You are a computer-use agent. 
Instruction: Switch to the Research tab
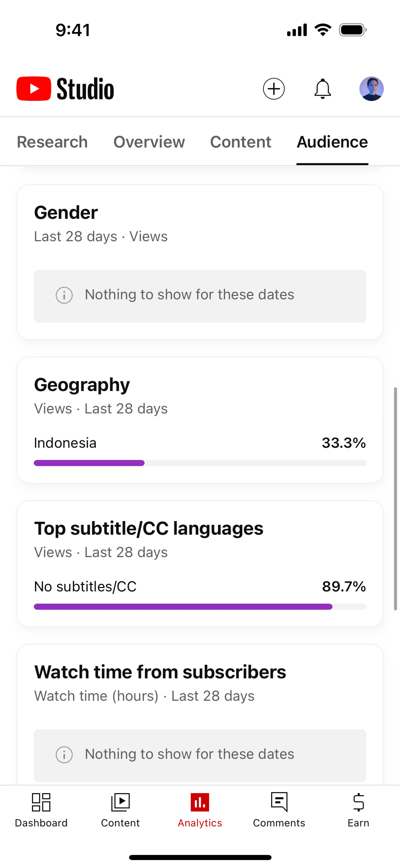pos(52,142)
